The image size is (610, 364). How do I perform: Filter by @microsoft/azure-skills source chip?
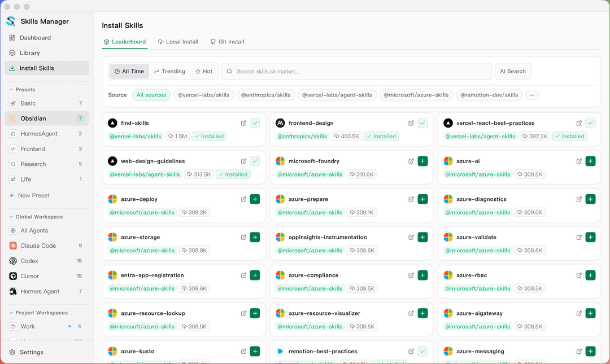coord(416,95)
